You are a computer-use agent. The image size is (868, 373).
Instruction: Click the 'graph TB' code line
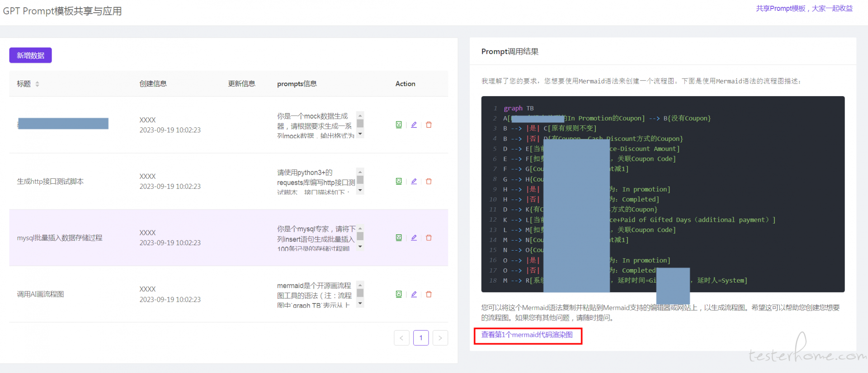[x=519, y=108]
